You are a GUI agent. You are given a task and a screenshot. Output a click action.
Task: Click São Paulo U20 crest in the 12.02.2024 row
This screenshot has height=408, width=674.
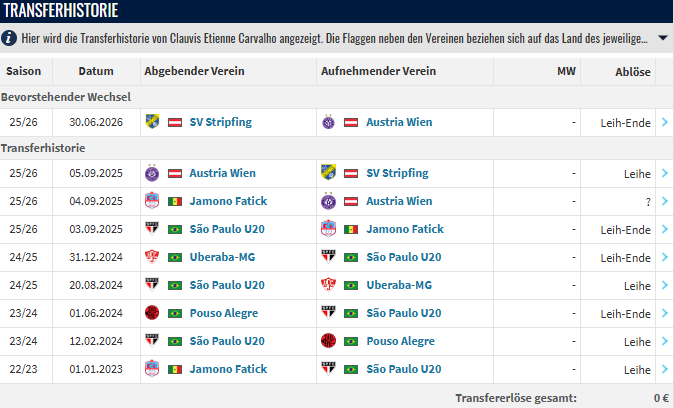coord(152,341)
